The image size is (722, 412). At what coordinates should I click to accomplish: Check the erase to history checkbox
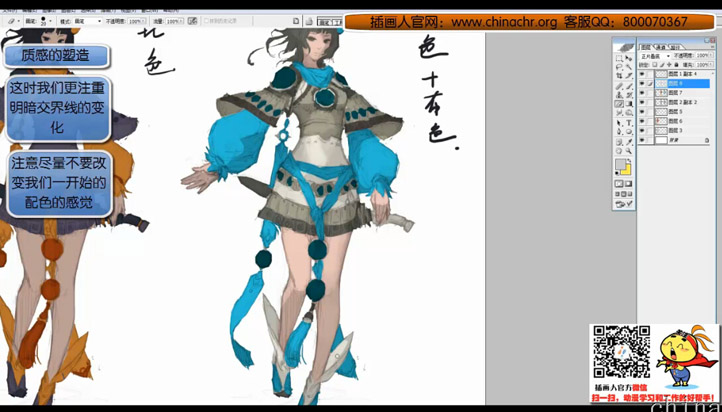[206, 21]
